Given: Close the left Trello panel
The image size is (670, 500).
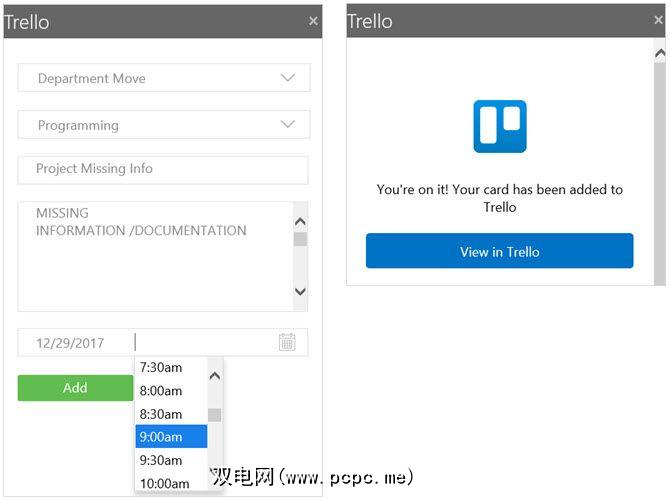Looking at the screenshot, I should 313,20.
